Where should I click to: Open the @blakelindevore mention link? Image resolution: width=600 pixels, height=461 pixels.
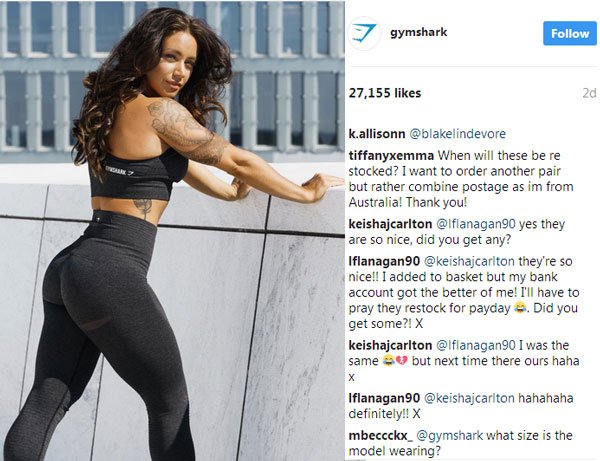458,134
